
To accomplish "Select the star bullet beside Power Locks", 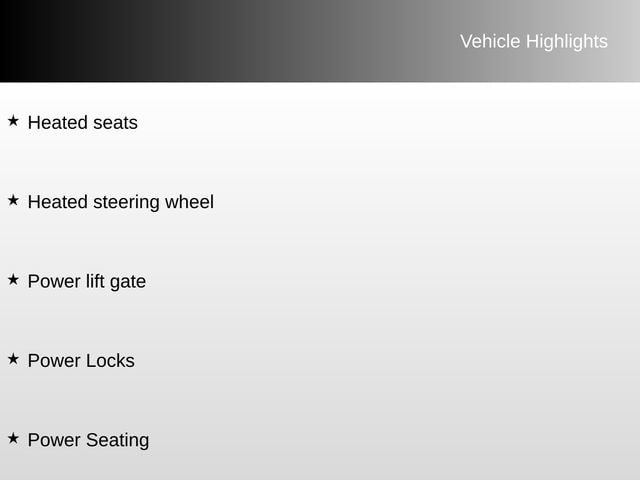I will coord(13,358).
